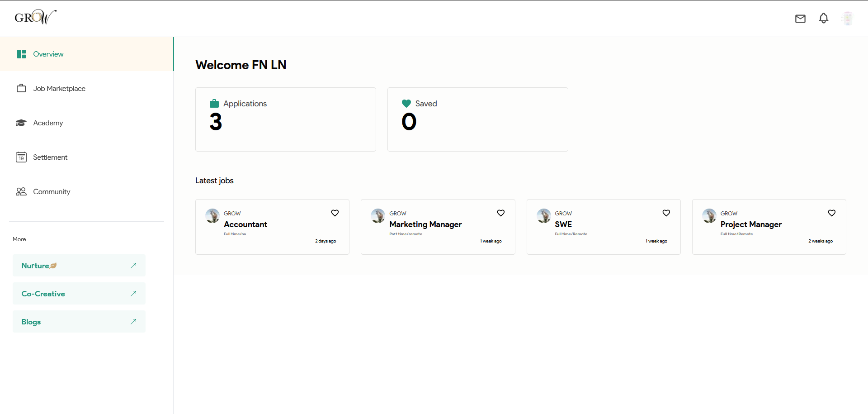Click the Overview grid icon
Screen dimensions: 868x414
click(21, 54)
